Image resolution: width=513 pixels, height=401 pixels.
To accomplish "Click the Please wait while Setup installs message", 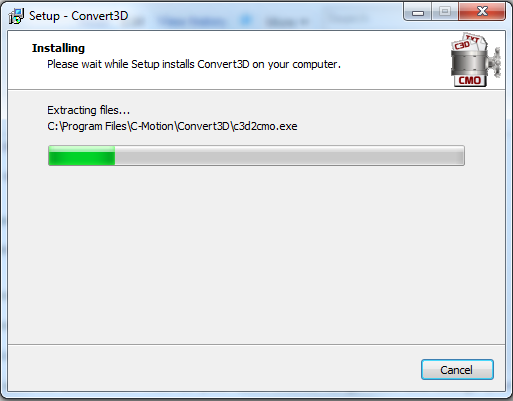I will [194, 64].
